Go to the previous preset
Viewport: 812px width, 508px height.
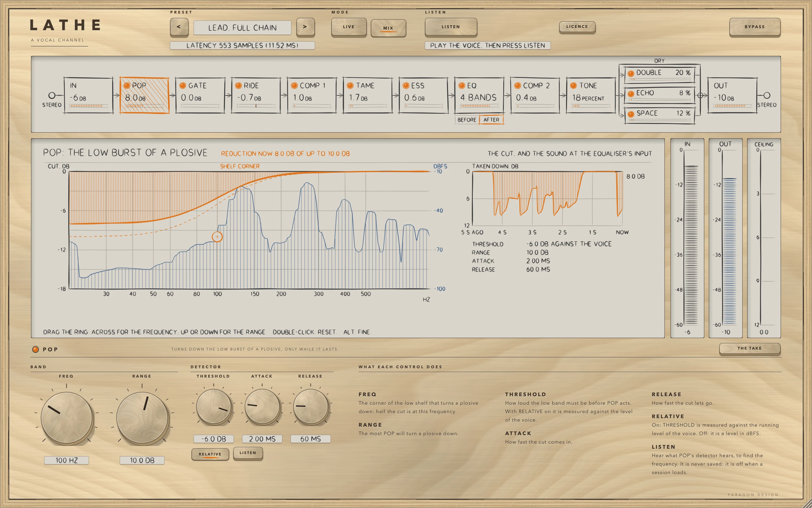tap(179, 27)
